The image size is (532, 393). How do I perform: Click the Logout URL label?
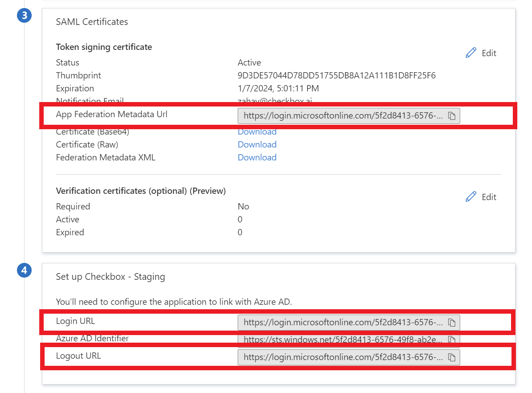[78, 356]
